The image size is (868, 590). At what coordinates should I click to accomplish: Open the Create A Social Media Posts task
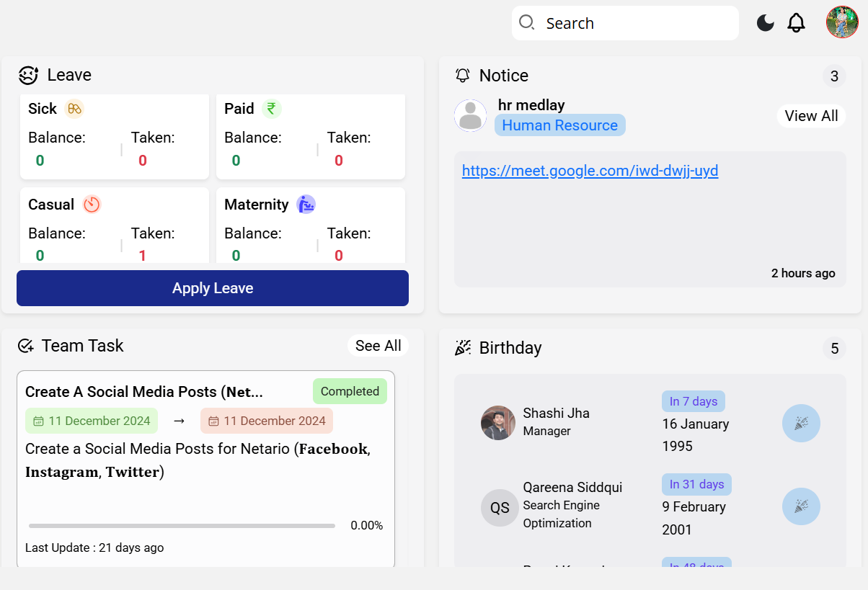tap(144, 392)
